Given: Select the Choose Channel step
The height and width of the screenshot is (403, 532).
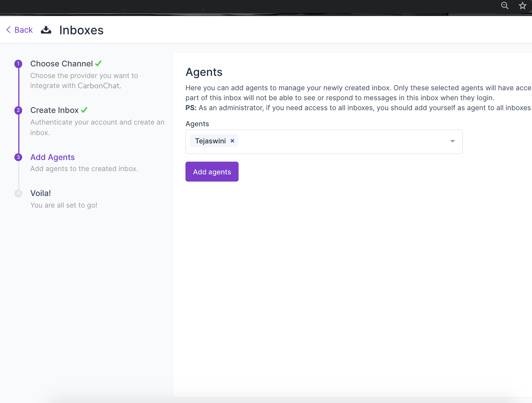Looking at the screenshot, I should tap(61, 64).
